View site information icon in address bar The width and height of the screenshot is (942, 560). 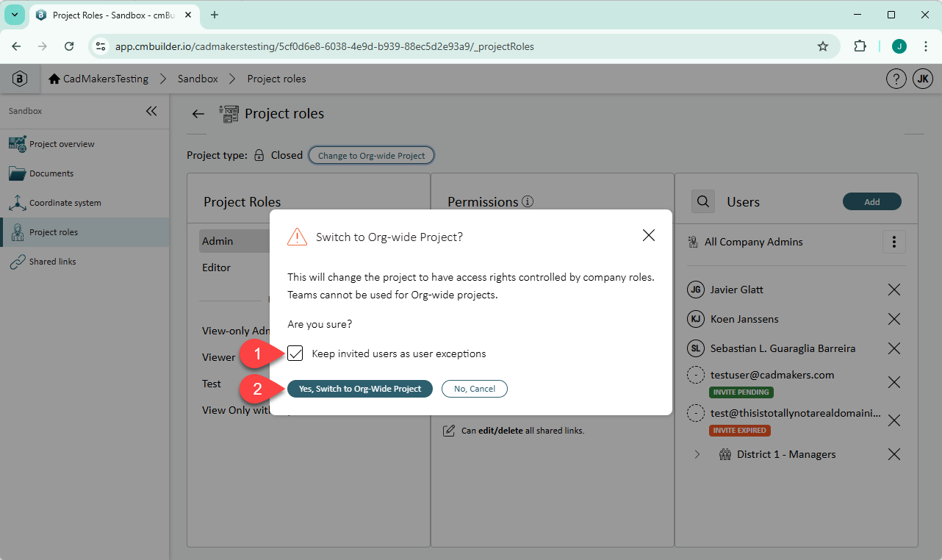[101, 46]
